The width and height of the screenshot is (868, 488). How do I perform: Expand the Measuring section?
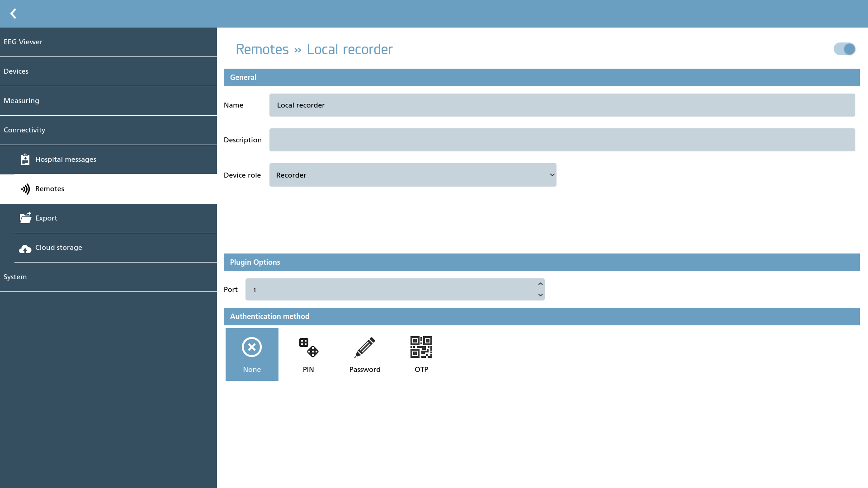[x=108, y=101]
